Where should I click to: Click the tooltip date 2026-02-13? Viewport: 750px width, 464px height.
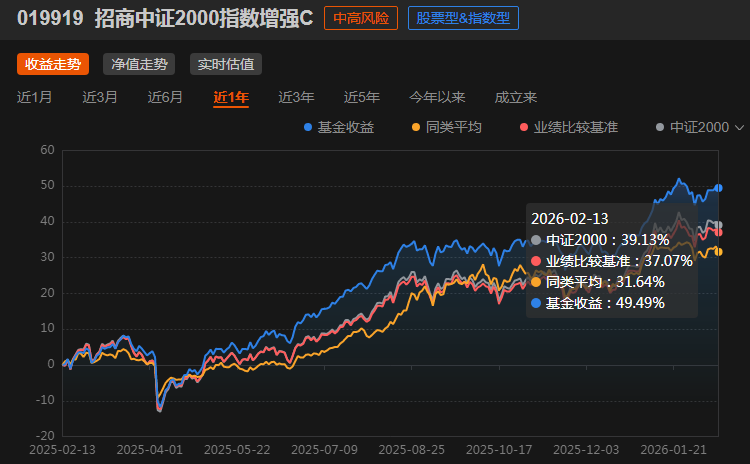[570, 219]
